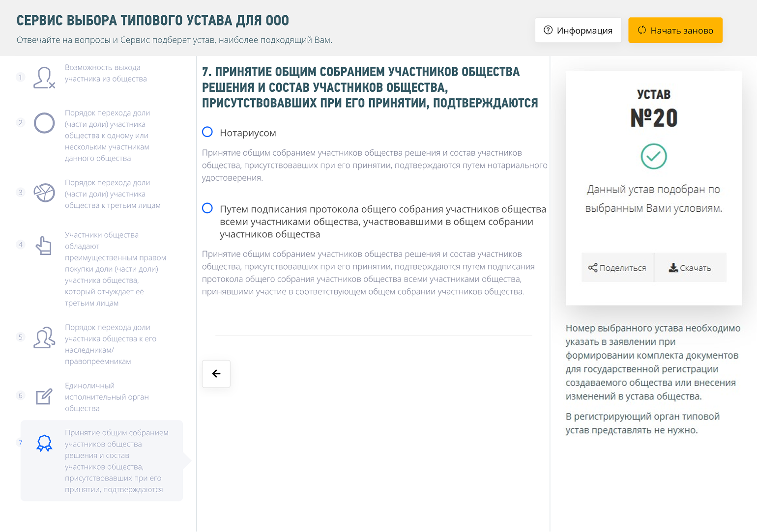The image size is (757, 532).
Task: Click the pointing hand icon of step 4
Action: [x=44, y=245]
